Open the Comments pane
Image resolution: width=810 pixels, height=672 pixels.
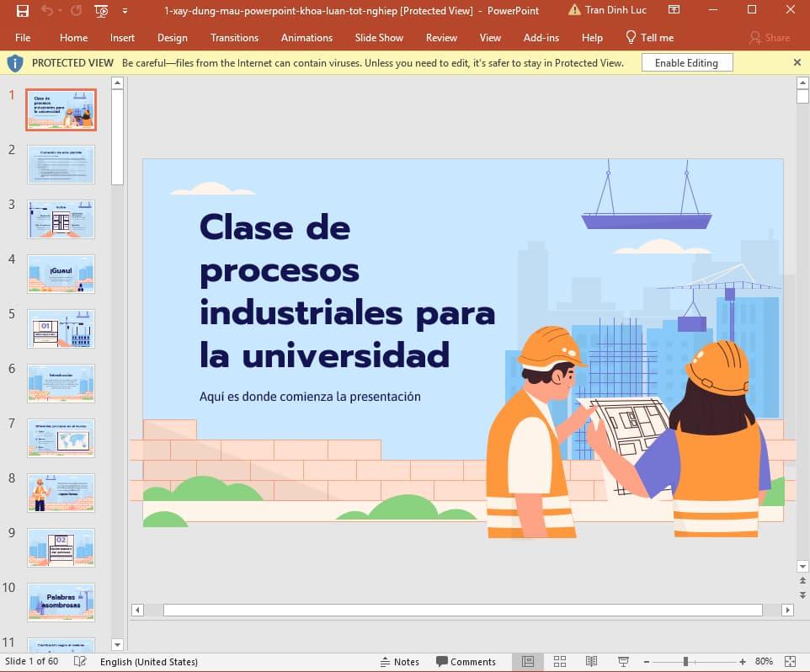click(466, 662)
